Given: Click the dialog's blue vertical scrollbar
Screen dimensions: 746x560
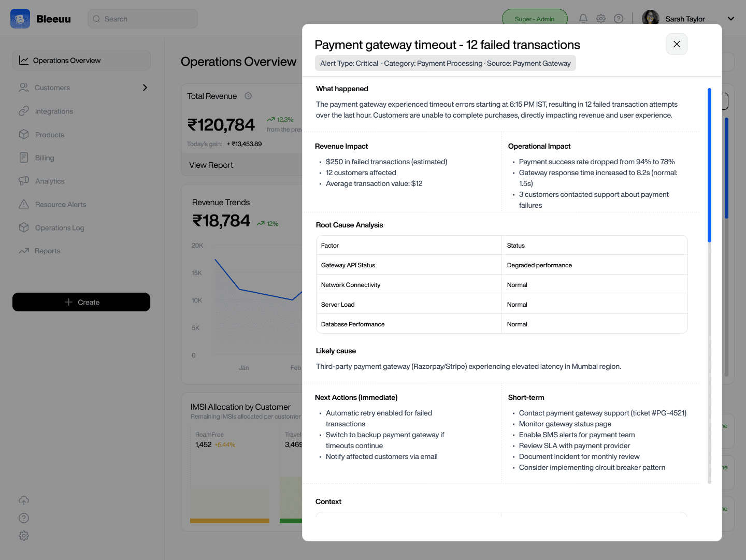Looking at the screenshot, I should (709, 165).
